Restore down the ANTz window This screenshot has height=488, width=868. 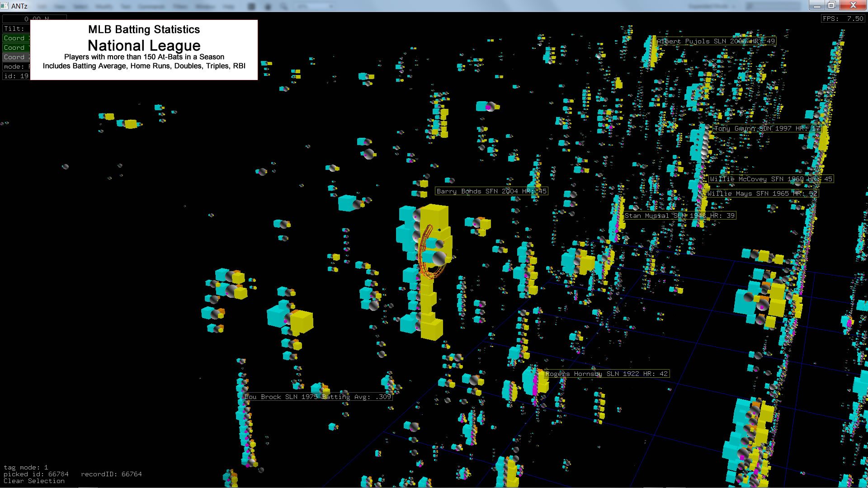point(832,5)
